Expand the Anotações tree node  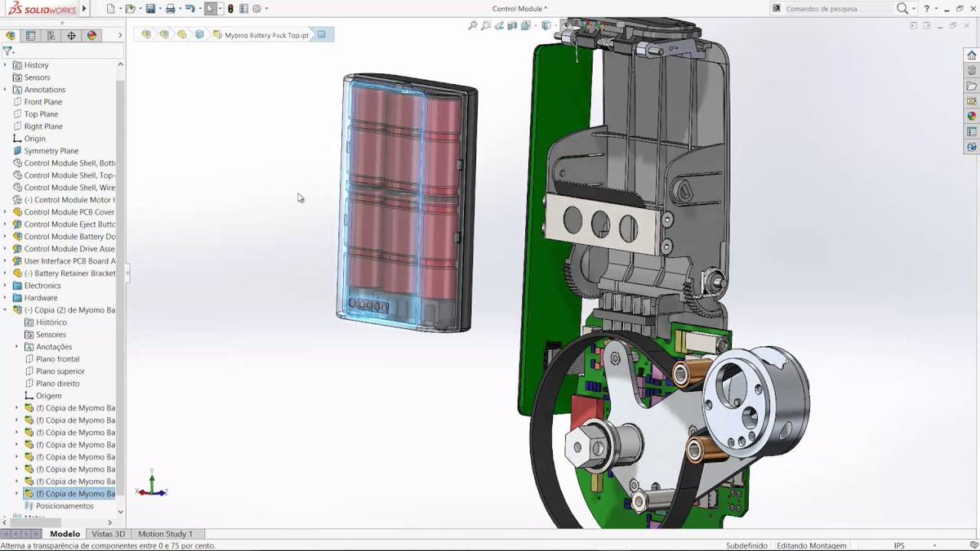coord(17,347)
